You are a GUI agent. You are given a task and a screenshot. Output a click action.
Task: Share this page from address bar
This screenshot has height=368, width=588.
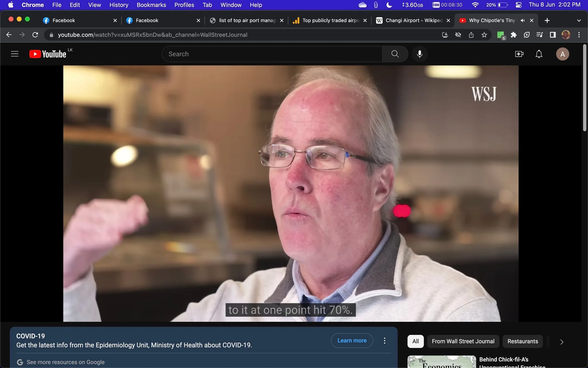[x=471, y=35]
